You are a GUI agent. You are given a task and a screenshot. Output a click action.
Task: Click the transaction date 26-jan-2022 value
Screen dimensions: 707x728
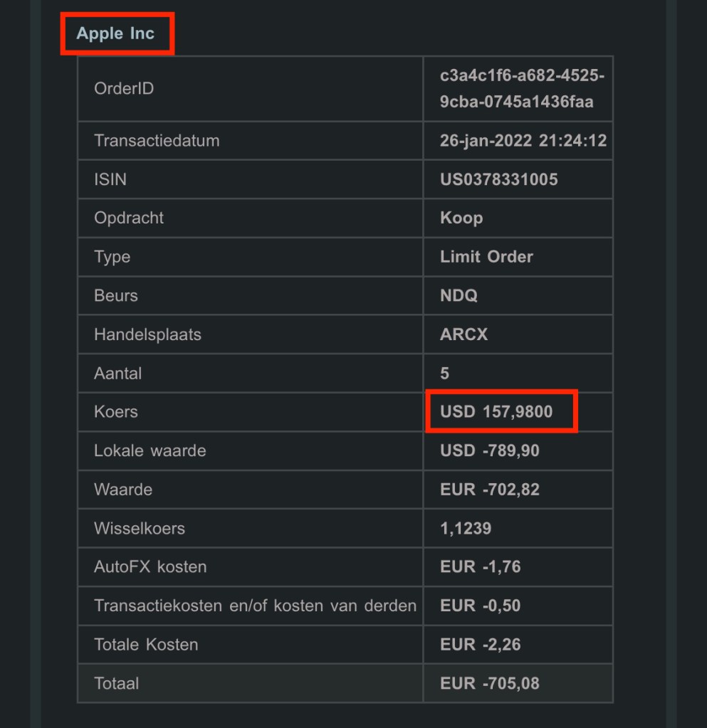pos(523,141)
